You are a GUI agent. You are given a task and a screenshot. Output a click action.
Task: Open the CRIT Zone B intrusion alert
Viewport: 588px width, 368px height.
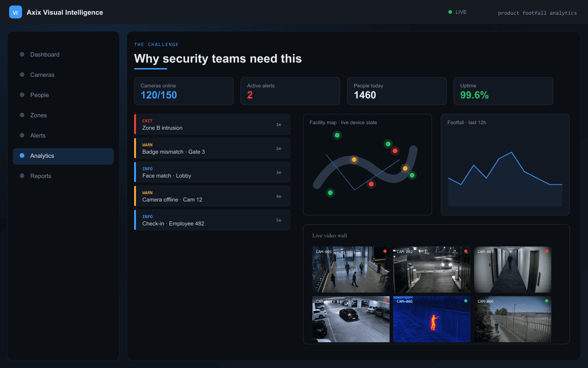click(x=212, y=124)
